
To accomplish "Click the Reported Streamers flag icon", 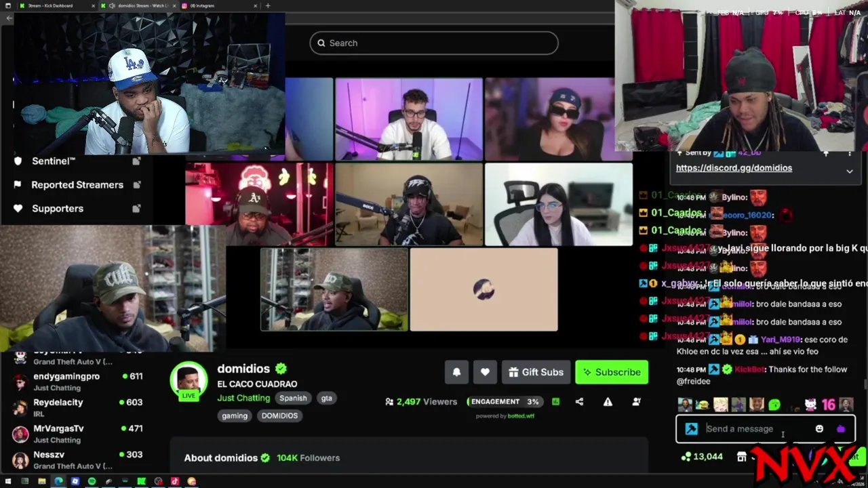I will pos(18,184).
